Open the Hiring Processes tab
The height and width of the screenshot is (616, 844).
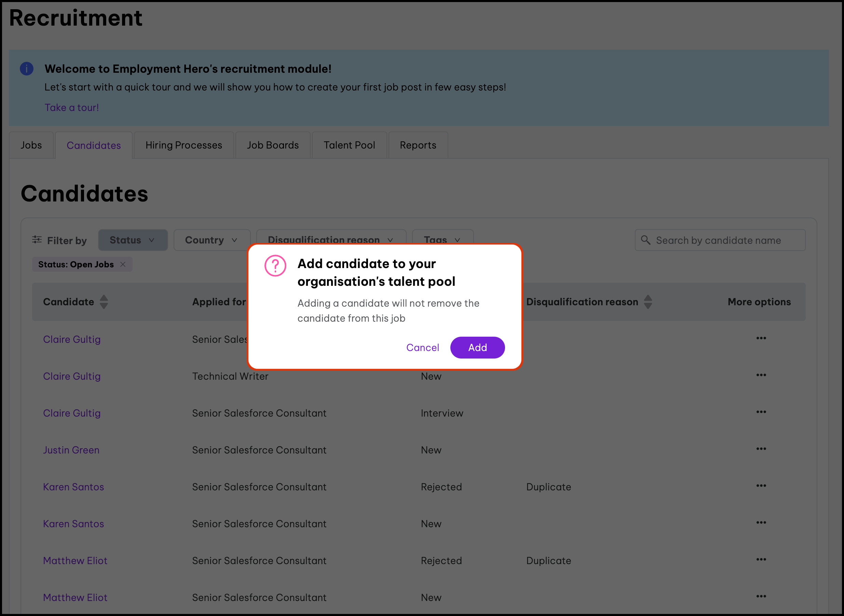(183, 145)
